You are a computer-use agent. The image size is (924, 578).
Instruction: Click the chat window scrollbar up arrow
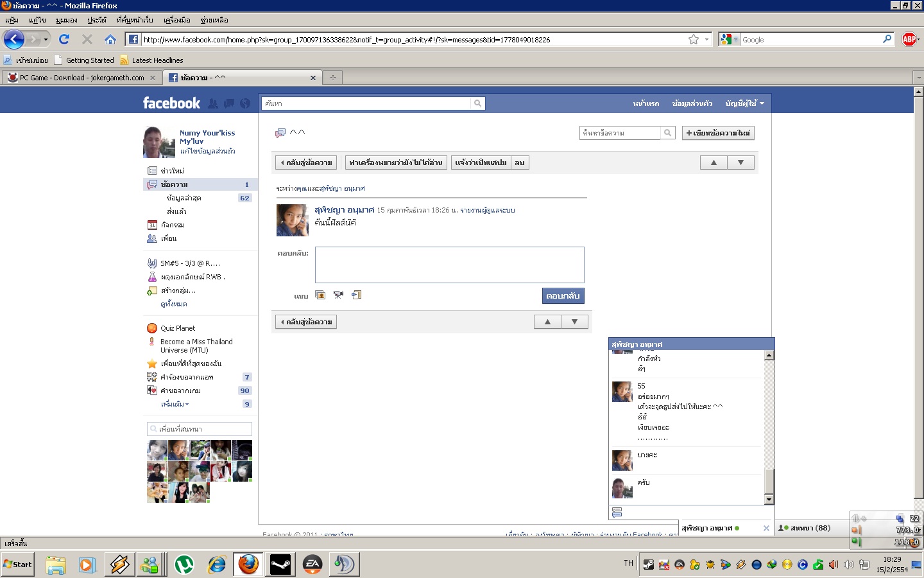coord(769,355)
